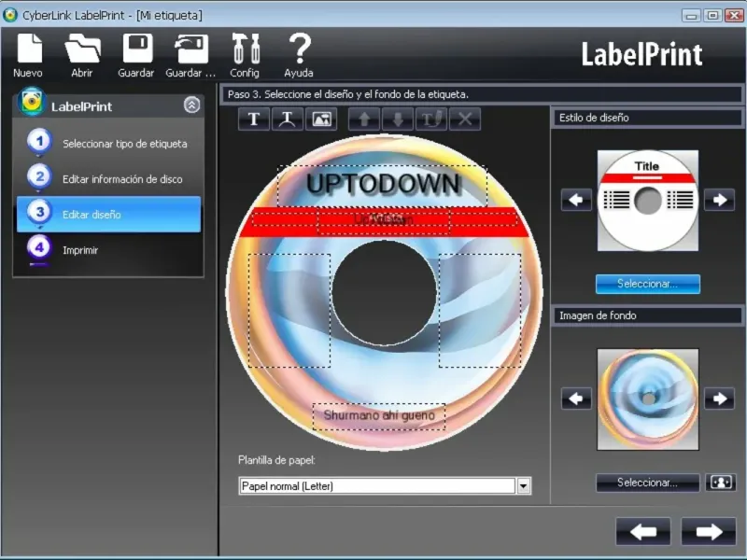Collapse the LabelPrint steps panel
This screenshot has width=747, height=560.
[x=191, y=105]
